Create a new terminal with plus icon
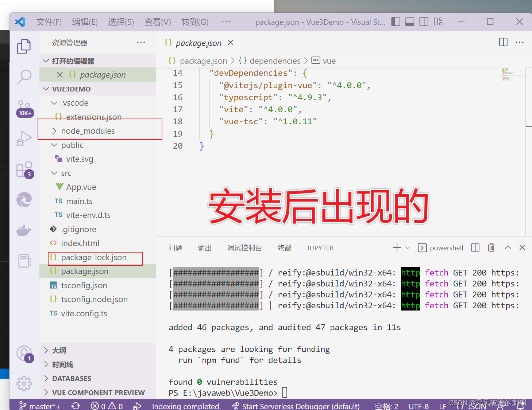Screen dimensions: 532x410 pos(397,248)
